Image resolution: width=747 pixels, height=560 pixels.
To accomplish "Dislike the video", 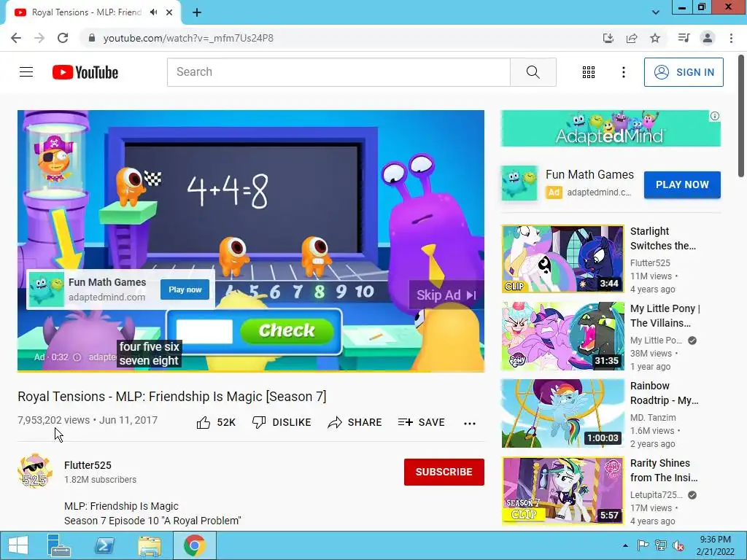I will 282,422.
